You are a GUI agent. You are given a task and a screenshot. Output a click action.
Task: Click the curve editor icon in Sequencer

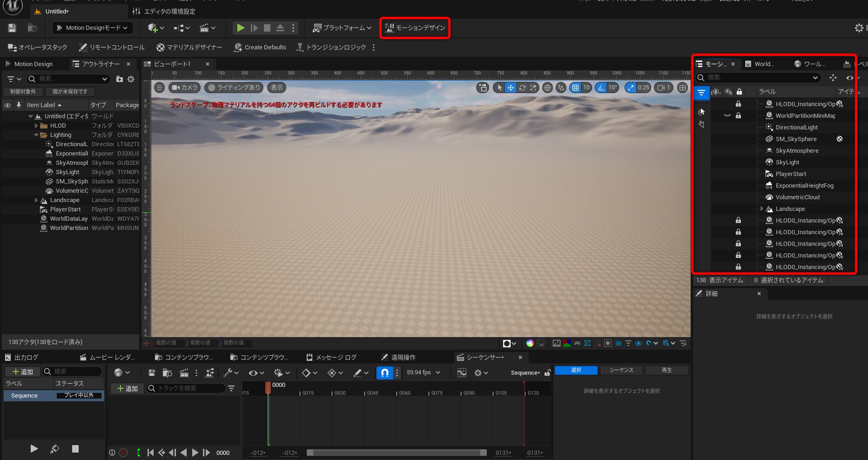(x=461, y=372)
